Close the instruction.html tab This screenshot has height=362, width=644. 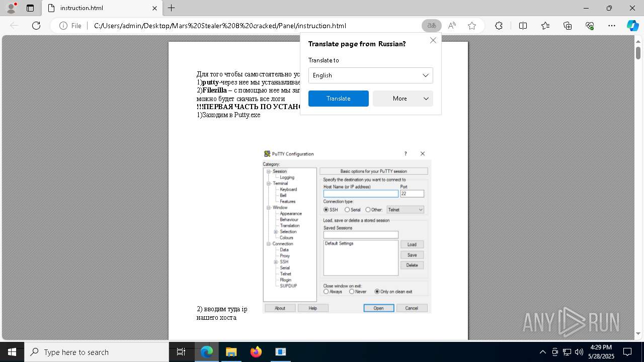pos(155,8)
